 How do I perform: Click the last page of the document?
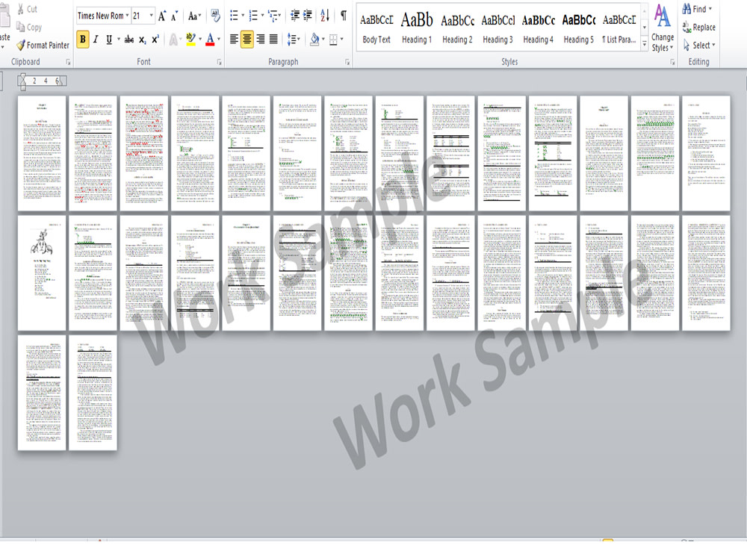(93, 393)
